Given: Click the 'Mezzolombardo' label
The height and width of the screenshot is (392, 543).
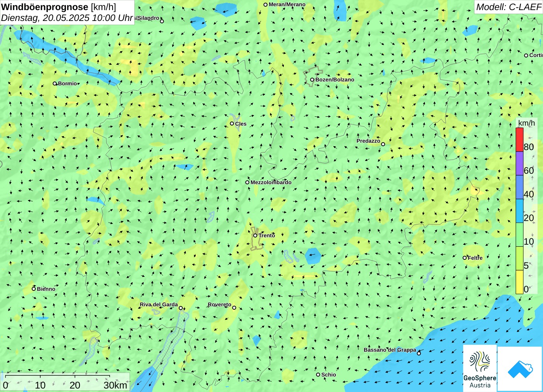Looking at the screenshot, I should click(x=271, y=182).
